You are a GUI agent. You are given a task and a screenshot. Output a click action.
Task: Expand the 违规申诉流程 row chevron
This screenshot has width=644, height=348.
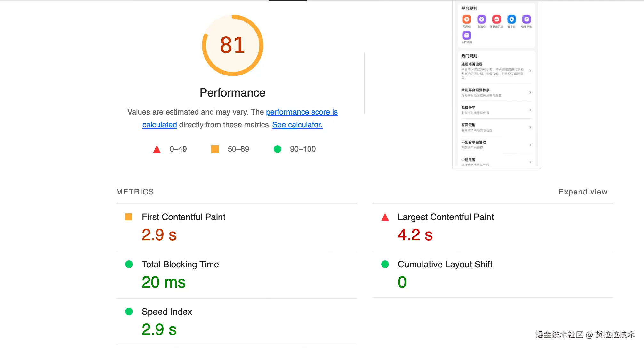[530, 71]
